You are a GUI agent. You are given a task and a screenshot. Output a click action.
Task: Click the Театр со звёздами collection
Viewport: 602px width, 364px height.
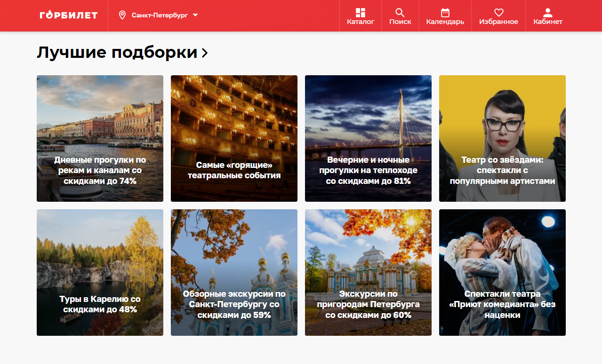click(502, 138)
